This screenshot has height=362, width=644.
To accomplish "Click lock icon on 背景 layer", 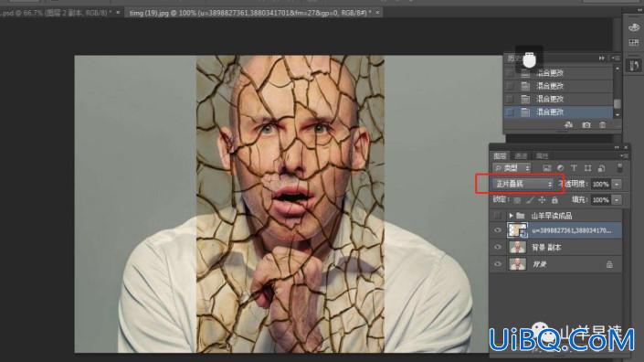I will click(x=609, y=264).
